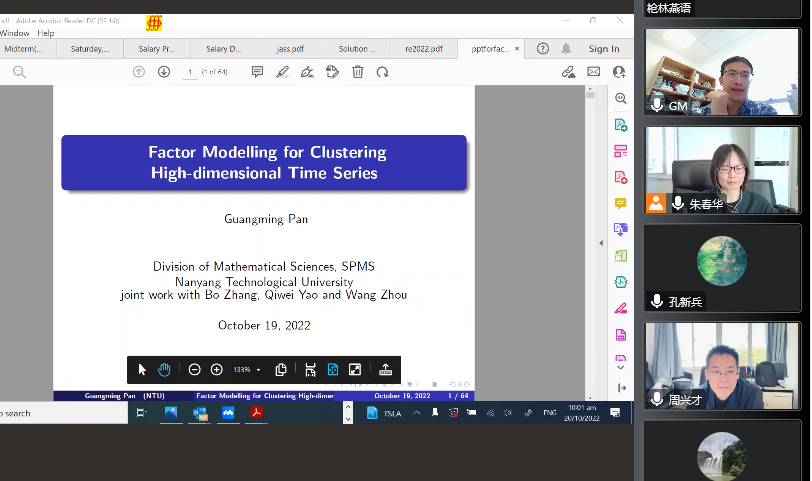The image size is (812, 481).
Task: Click the delete trash icon in toolbar
Action: click(x=357, y=72)
